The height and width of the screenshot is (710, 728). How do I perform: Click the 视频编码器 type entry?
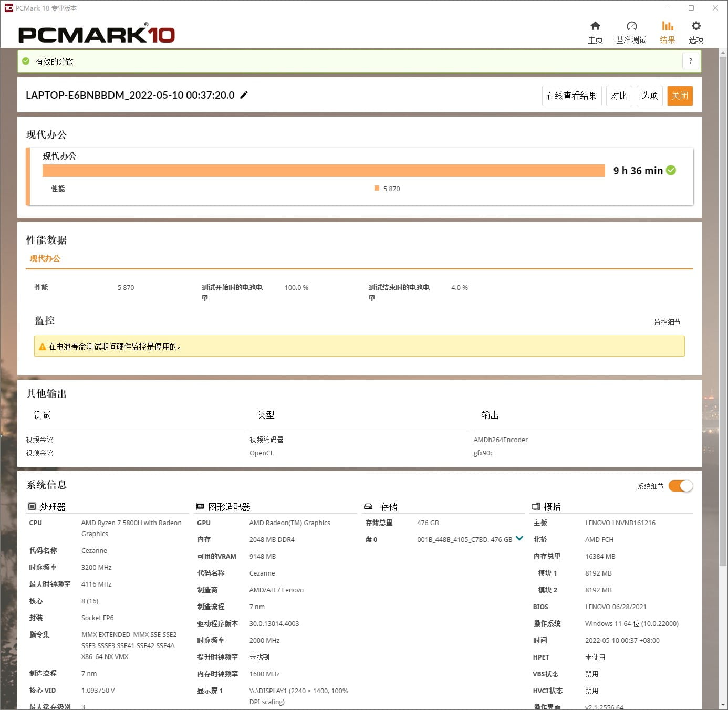[x=266, y=440]
